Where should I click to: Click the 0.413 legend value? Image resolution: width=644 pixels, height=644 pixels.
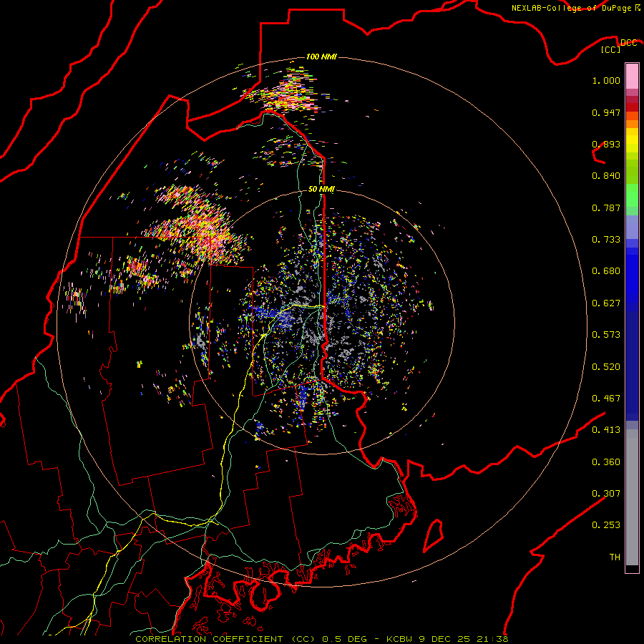tap(606, 430)
